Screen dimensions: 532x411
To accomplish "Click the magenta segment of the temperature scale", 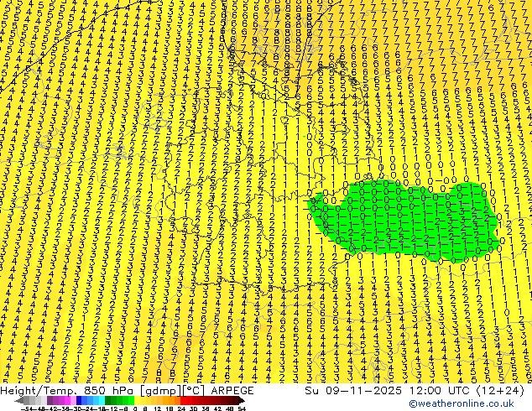I will [x=67, y=400].
